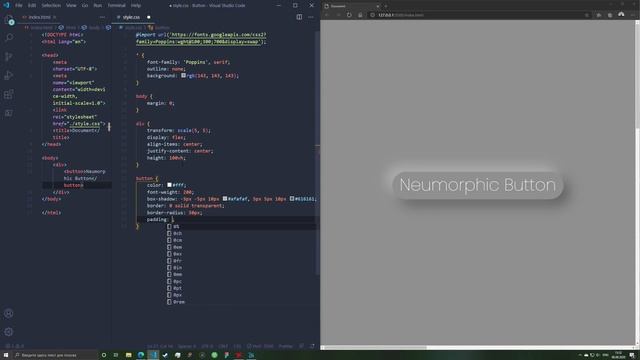
Task: Open the Extensions view
Action: click(9, 94)
